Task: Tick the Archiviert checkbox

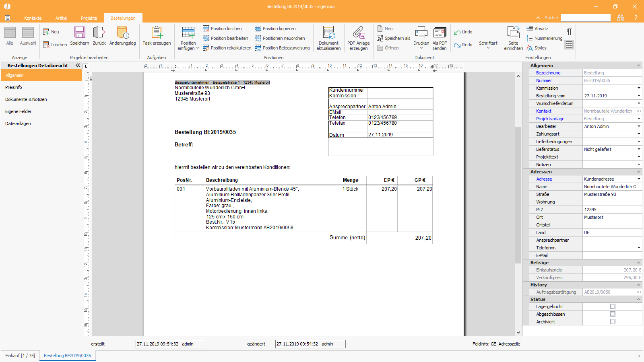Action: 613,322
